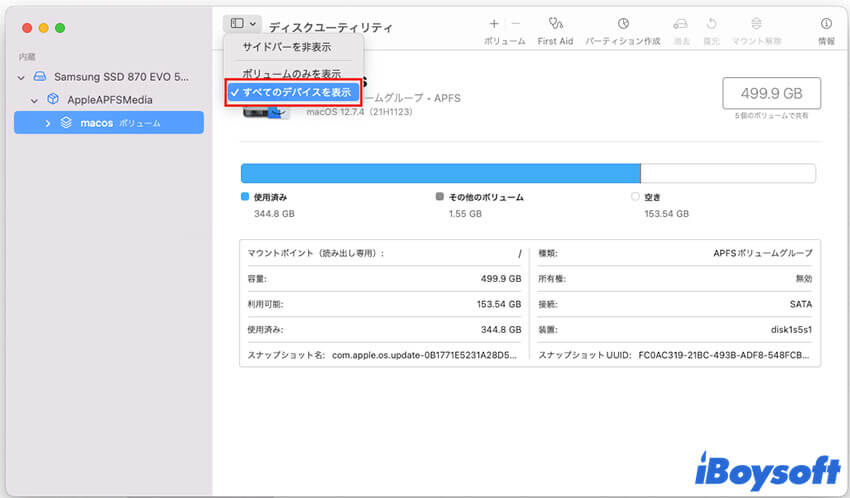Click the Samsung SSD drive icon
Screen dimensions: 850x498
tap(40, 76)
